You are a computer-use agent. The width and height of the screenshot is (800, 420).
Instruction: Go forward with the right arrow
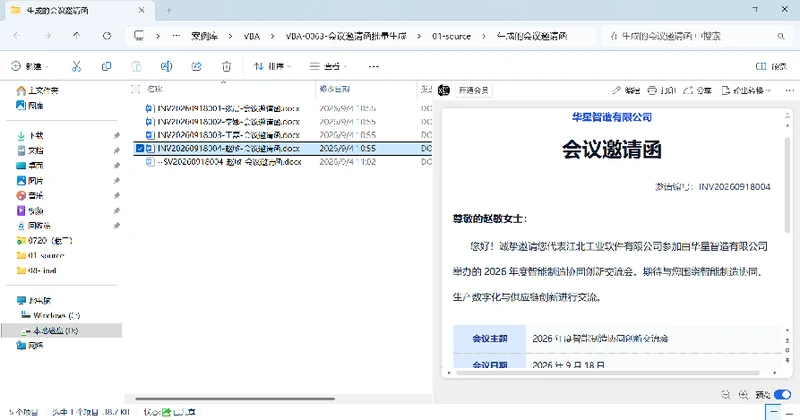pyautogui.click(x=47, y=36)
